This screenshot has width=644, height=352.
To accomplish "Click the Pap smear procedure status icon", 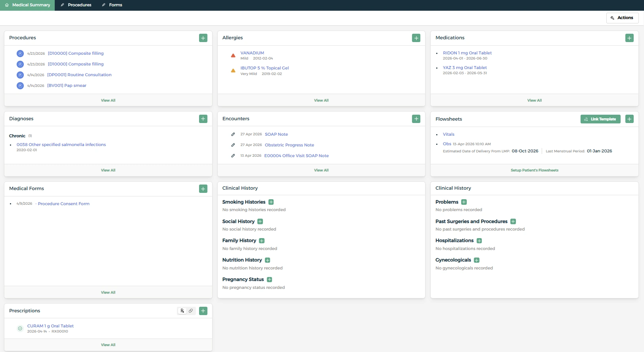I will click(20, 86).
